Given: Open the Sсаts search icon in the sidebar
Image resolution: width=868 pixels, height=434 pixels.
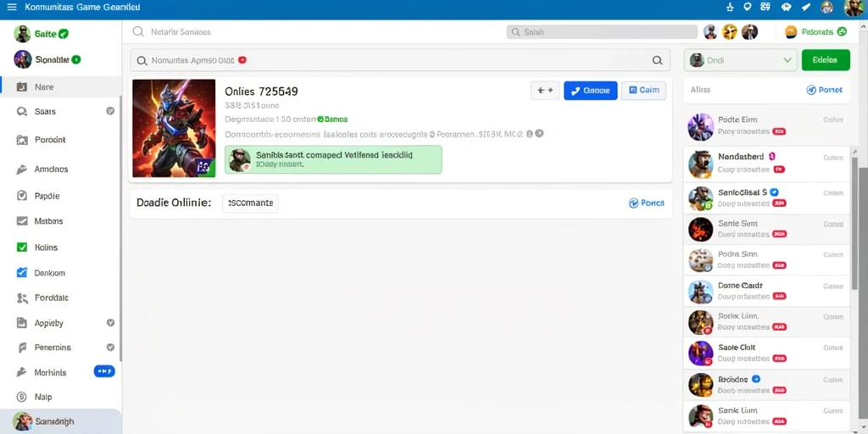Looking at the screenshot, I should (22, 111).
